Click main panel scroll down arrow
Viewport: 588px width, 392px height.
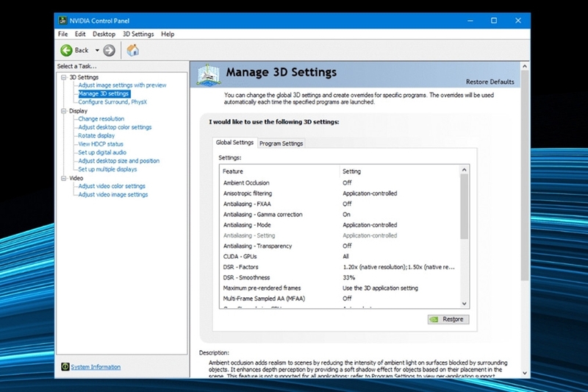pyautogui.click(x=525, y=373)
